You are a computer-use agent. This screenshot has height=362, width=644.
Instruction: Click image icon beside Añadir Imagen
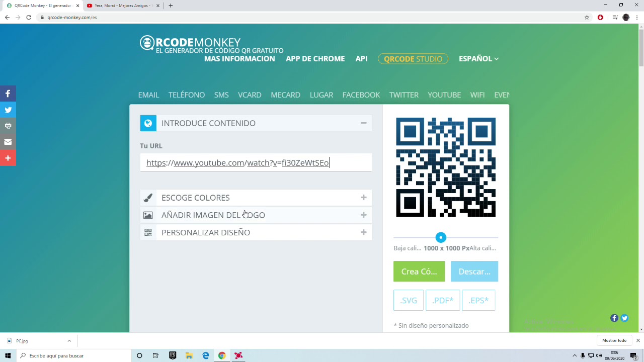[x=148, y=215]
